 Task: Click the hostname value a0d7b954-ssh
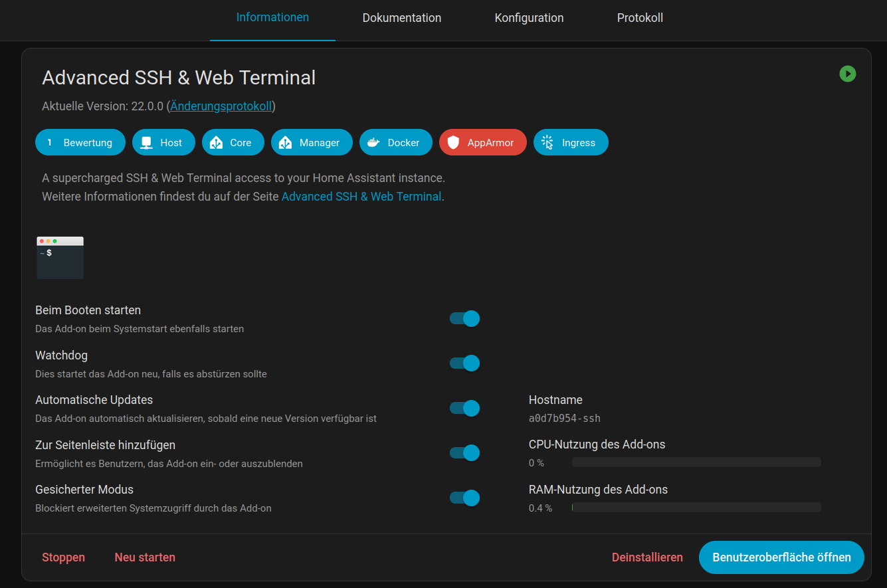[x=565, y=419]
